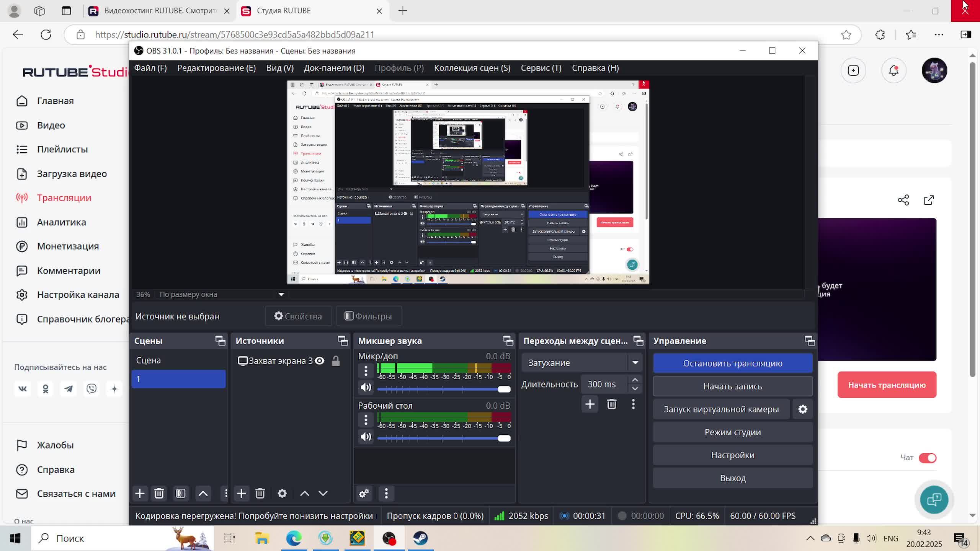Open Telegram social link in sidebar
980x551 pixels.
pyautogui.click(x=69, y=389)
